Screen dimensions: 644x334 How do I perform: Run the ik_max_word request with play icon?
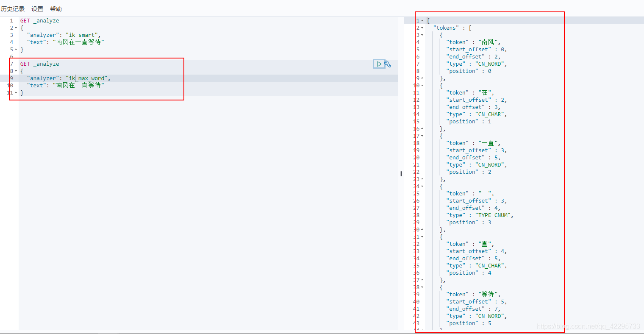click(x=379, y=64)
